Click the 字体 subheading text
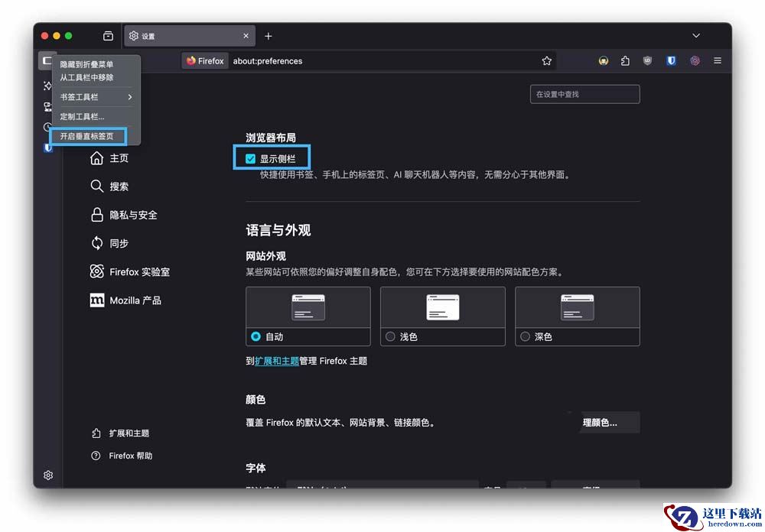 256,468
